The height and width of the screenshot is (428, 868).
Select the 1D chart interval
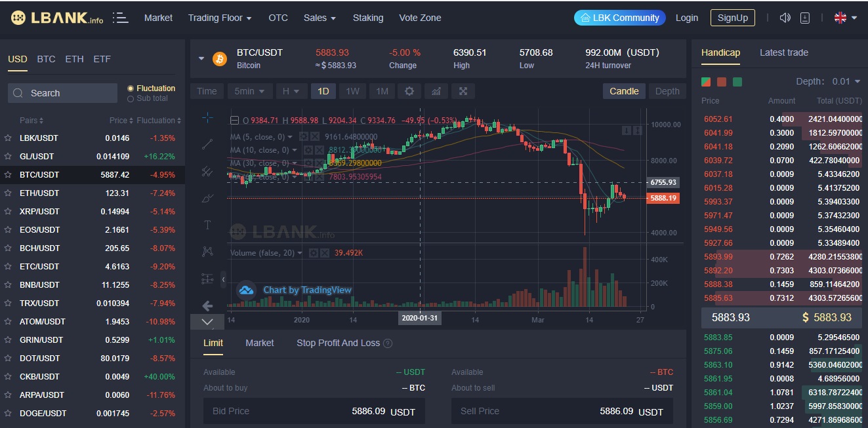point(323,91)
